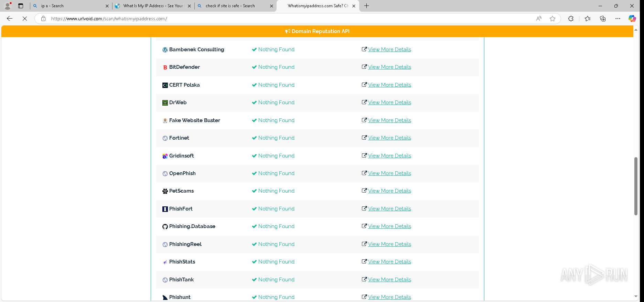644x302 pixels.
Task: Launch Copilot sidebar
Action: point(632,19)
